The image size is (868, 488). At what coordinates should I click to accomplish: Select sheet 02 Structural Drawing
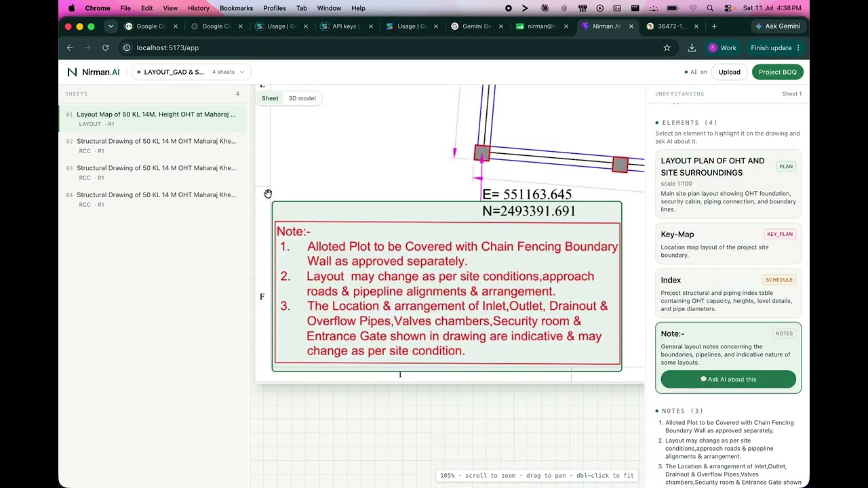pos(153,146)
